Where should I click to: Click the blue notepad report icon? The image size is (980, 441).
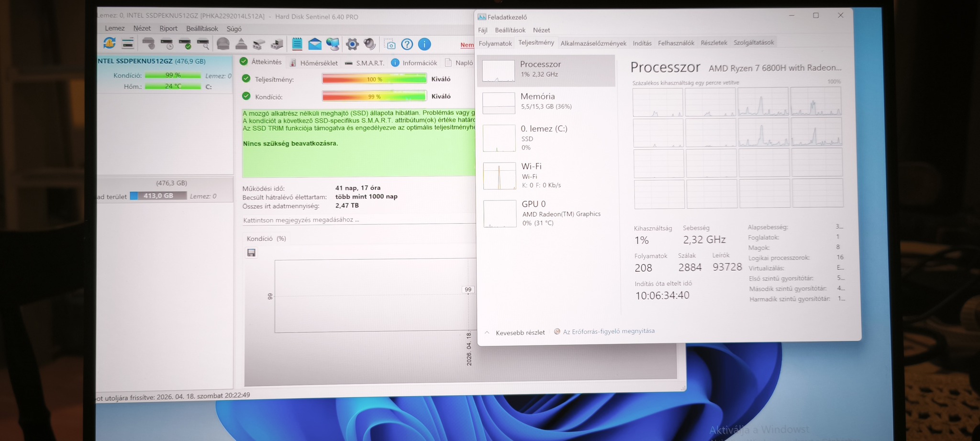pyautogui.click(x=297, y=44)
